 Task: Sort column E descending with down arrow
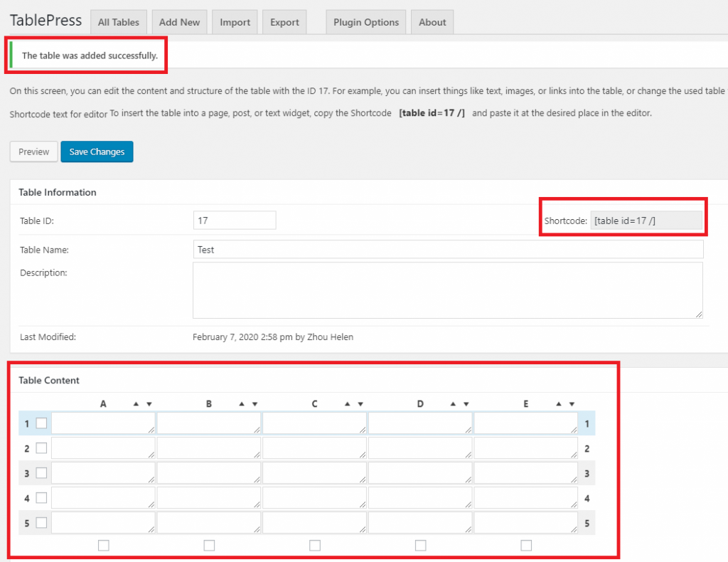[x=572, y=404]
